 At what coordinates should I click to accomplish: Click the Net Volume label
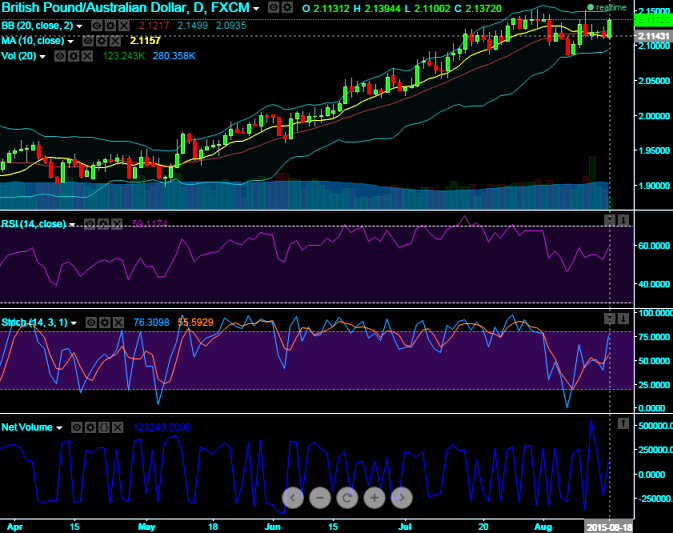click(x=27, y=427)
